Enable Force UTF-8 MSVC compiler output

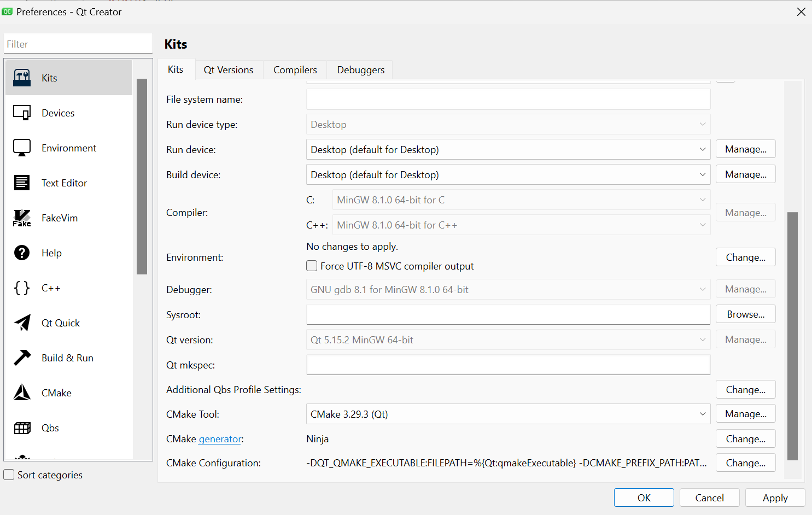[312, 266]
